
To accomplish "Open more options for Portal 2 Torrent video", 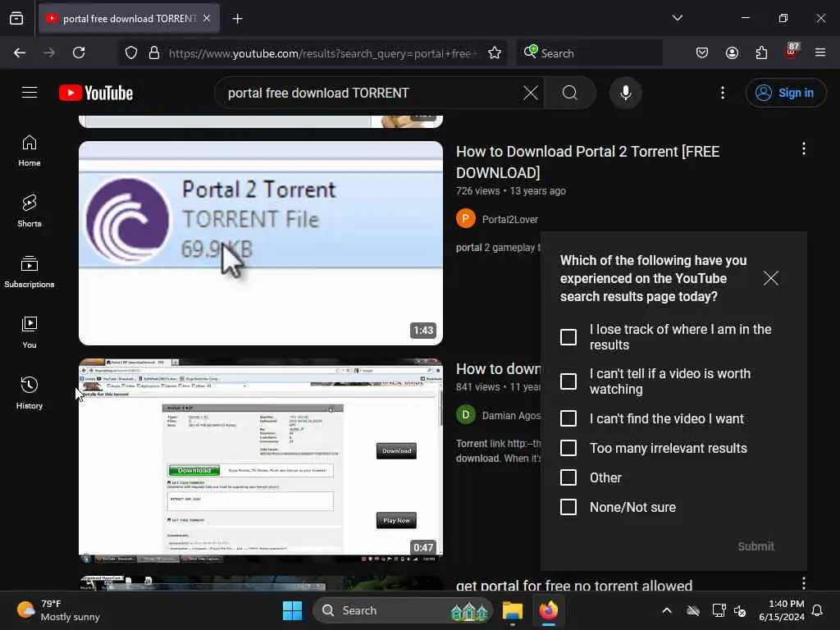I will [x=804, y=149].
